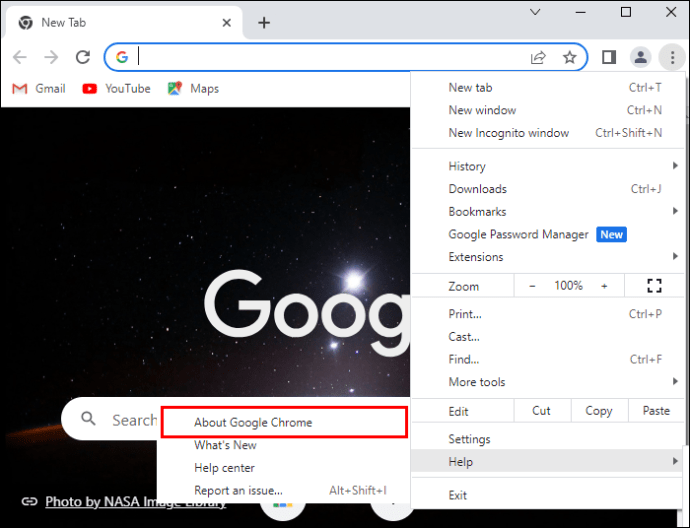Select About Google Chrome
The image size is (690, 528).
point(284,422)
